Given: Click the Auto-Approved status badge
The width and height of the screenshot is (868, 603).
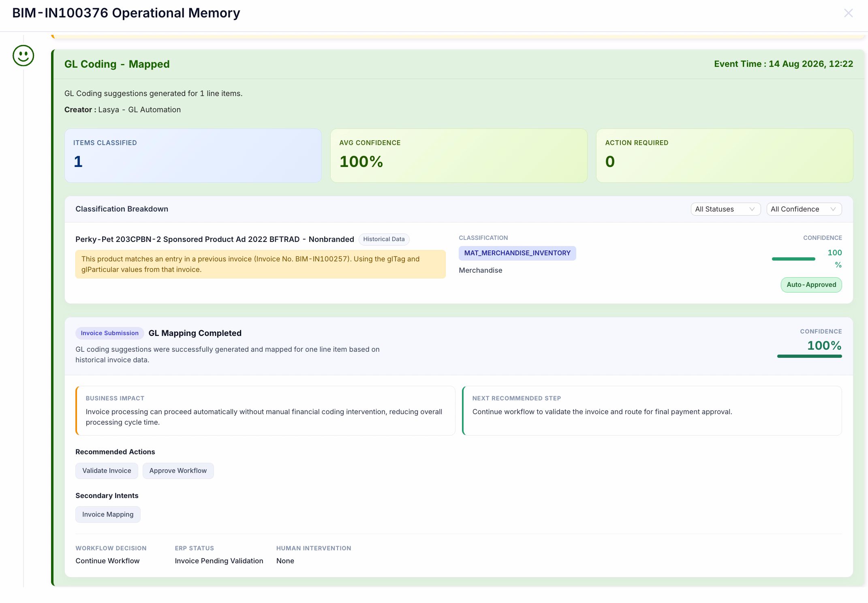Looking at the screenshot, I should coord(811,284).
